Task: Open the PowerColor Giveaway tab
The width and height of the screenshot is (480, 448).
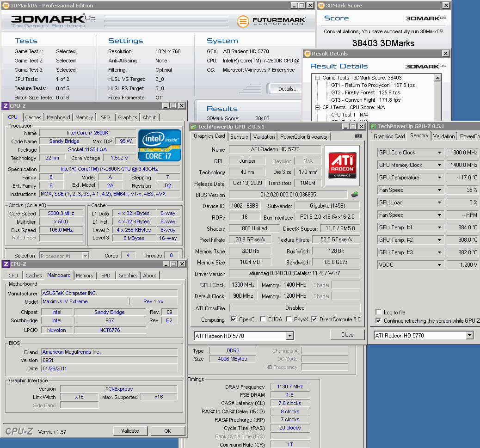Action: [x=304, y=137]
